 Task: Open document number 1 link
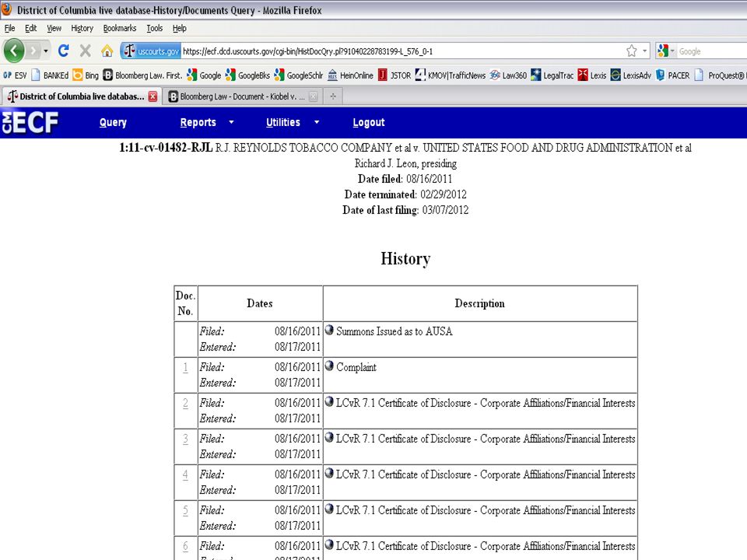tap(185, 368)
